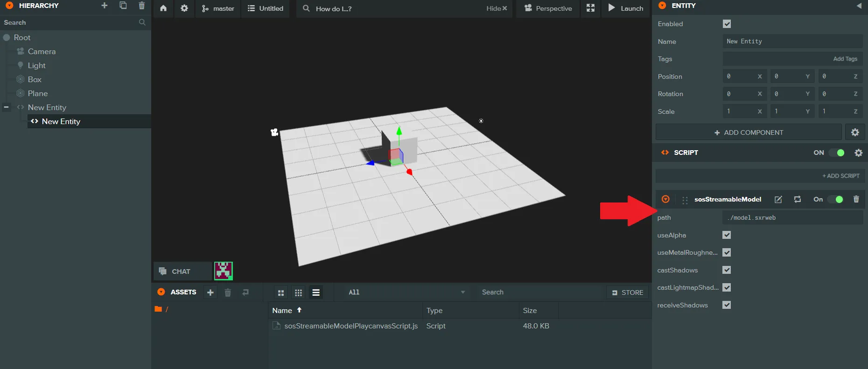Open Script component settings gear

(858, 153)
